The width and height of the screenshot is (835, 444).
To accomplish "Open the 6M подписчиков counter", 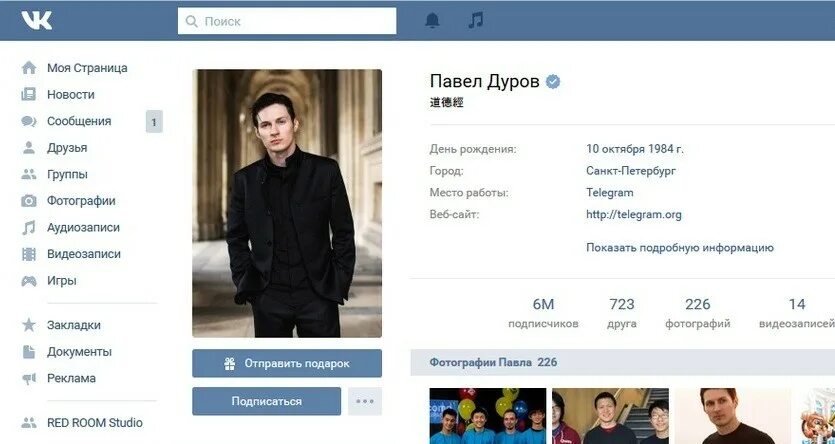I will [x=543, y=313].
